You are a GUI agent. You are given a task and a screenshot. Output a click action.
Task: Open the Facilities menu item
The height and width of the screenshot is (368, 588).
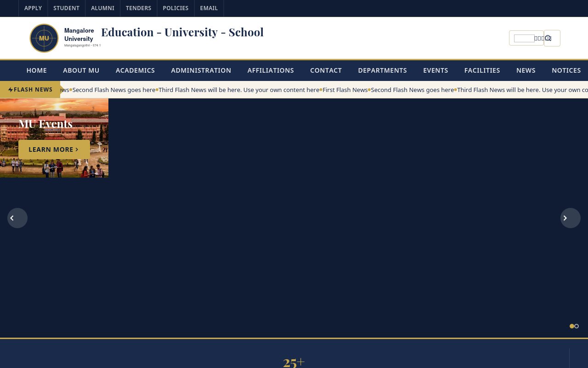(482, 70)
